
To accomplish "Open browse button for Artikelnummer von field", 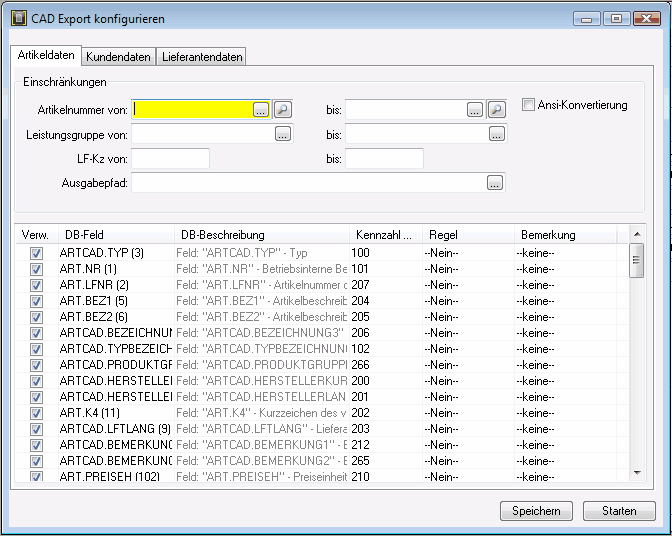I will pyautogui.click(x=261, y=109).
